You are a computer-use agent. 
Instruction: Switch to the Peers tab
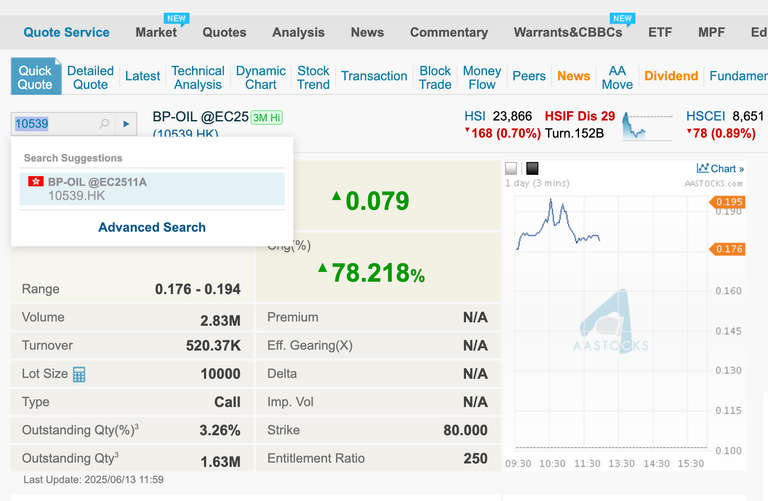click(x=529, y=76)
